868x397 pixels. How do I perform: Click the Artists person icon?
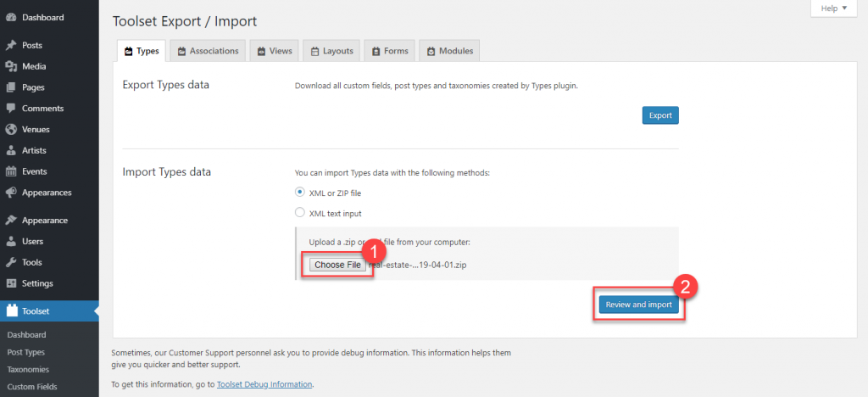(x=10, y=150)
